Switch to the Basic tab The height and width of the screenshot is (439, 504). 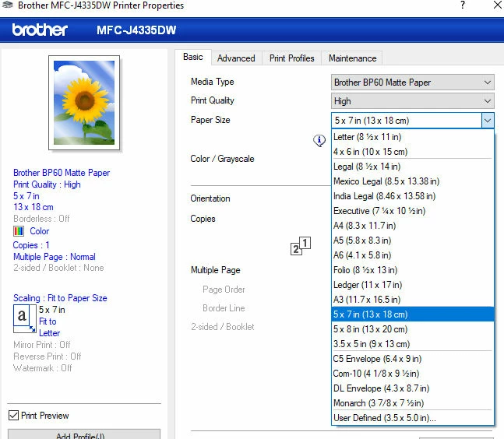pos(193,57)
